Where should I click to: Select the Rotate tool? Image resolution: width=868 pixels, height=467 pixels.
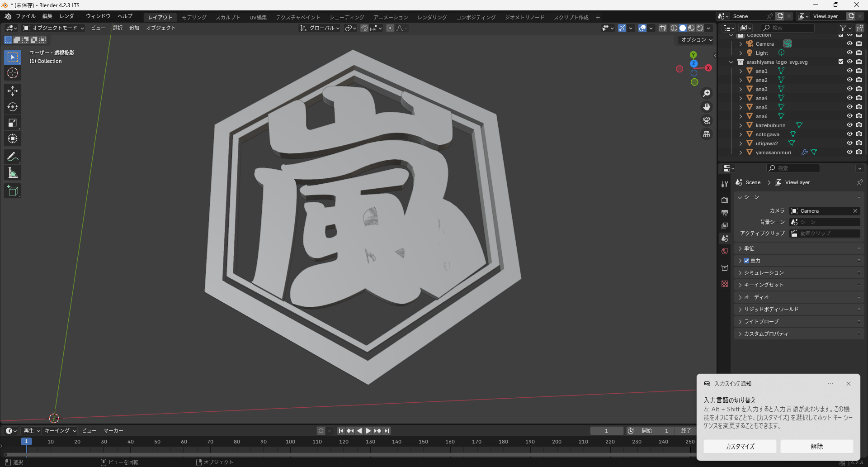(x=13, y=107)
